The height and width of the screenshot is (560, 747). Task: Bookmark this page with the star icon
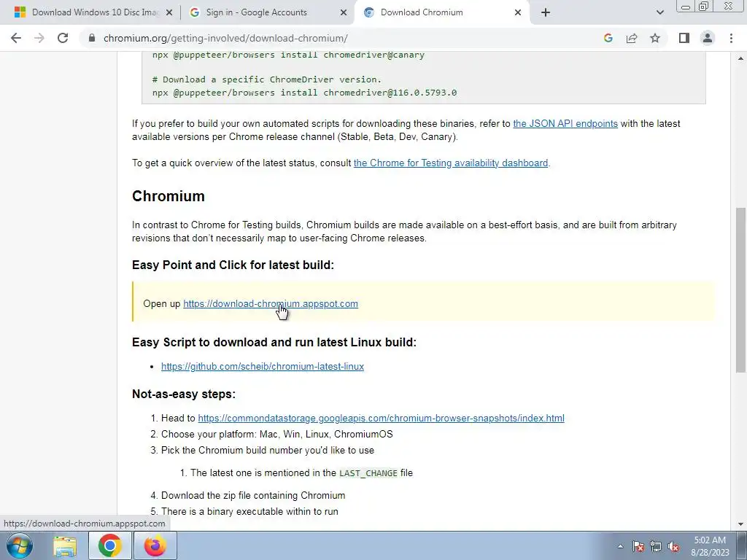[x=655, y=38]
